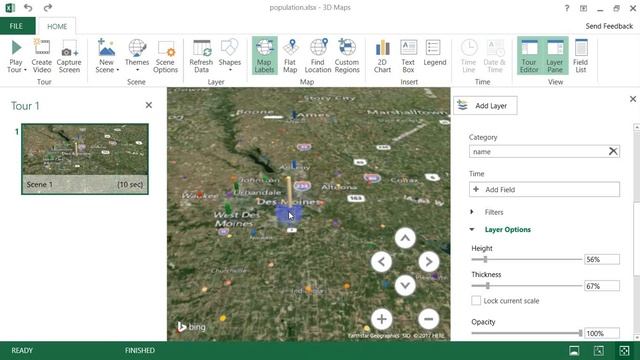Image resolution: width=640 pixels, height=360 pixels.
Task: Zoom in on the map
Action: pyautogui.click(x=382, y=319)
